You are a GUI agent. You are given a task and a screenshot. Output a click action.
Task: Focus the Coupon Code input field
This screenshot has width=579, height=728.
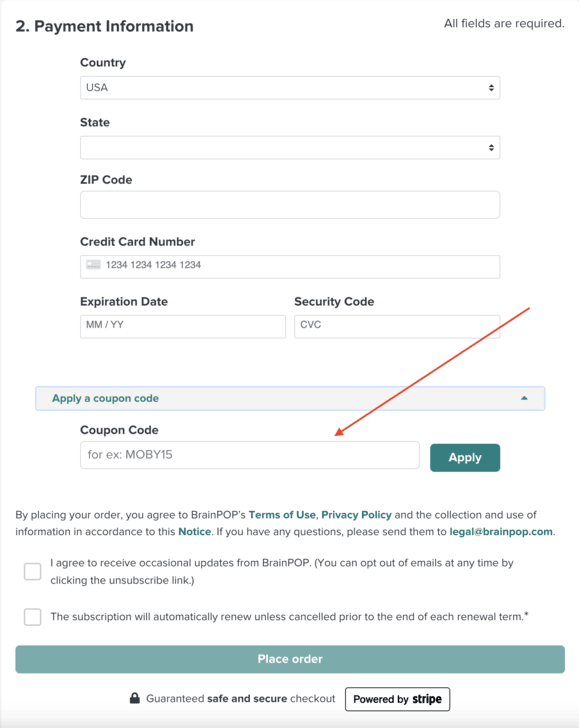tap(250, 455)
